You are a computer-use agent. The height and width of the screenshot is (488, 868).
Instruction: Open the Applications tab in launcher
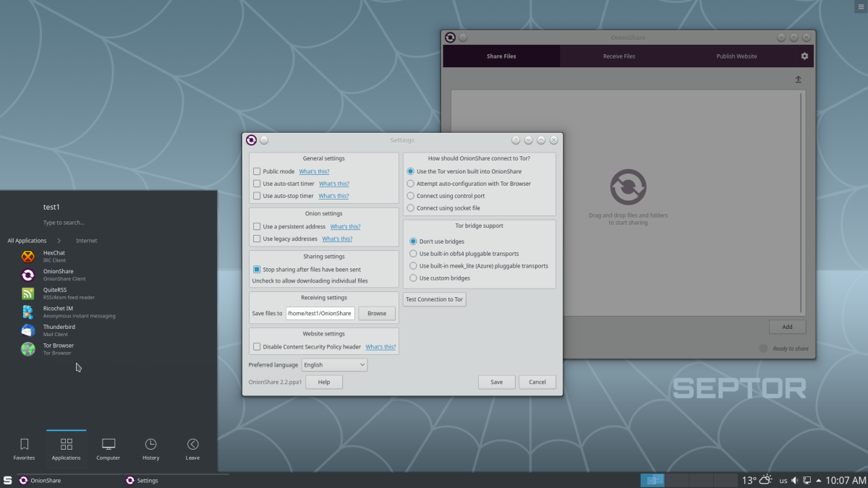click(66, 448)
